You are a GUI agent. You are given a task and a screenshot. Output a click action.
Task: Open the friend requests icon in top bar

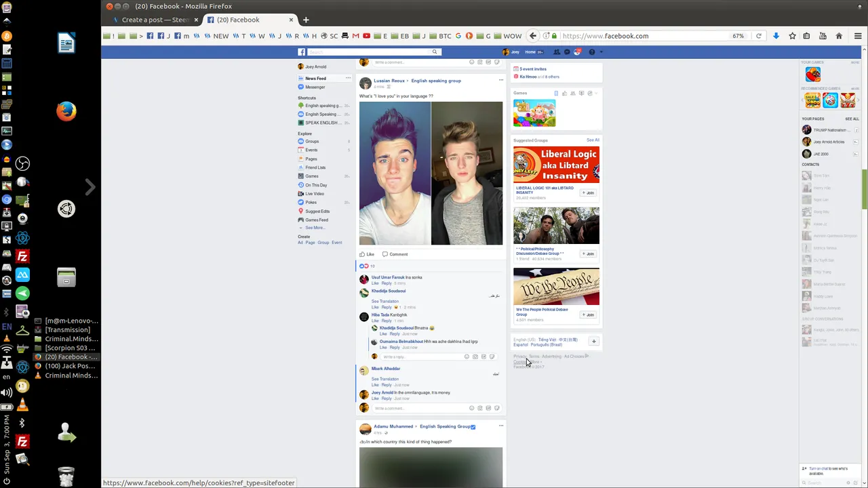coord(557,52)
